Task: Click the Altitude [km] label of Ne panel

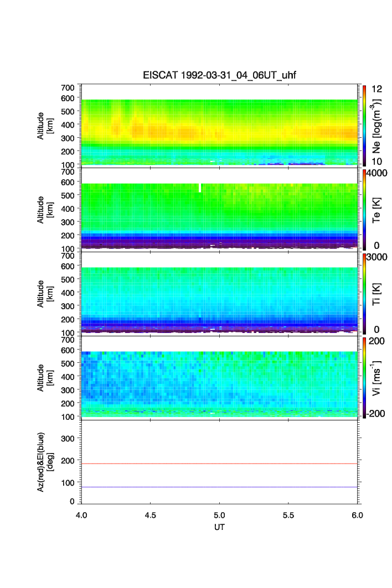Action: (x=45, y=126)
